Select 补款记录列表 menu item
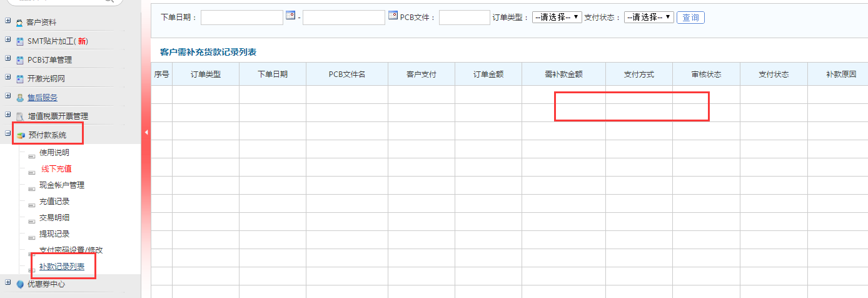The width and height of the screenshot is (868, 298). click(x=61, y=267)
